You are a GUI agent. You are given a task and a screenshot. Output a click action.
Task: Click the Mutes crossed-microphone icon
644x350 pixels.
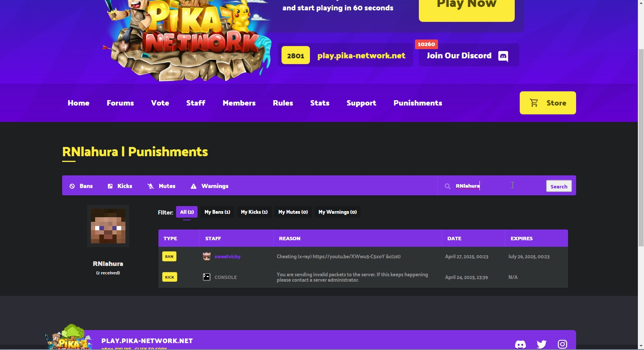[150, 186]
